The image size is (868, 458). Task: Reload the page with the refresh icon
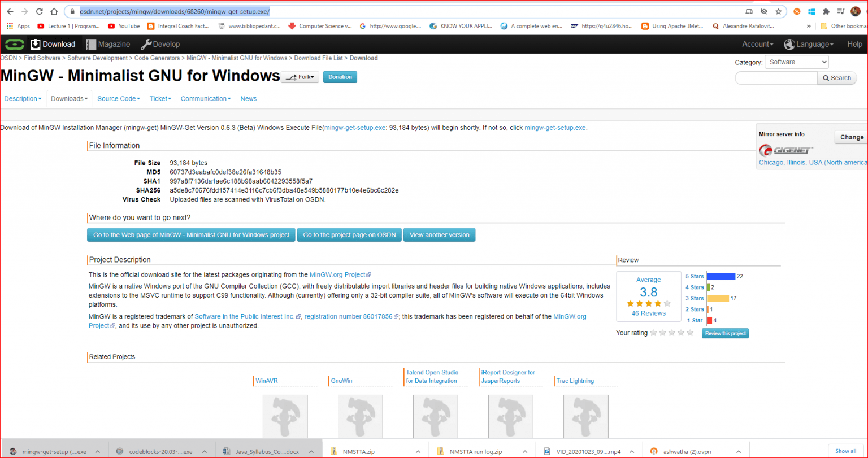click(x=39, y=11)
